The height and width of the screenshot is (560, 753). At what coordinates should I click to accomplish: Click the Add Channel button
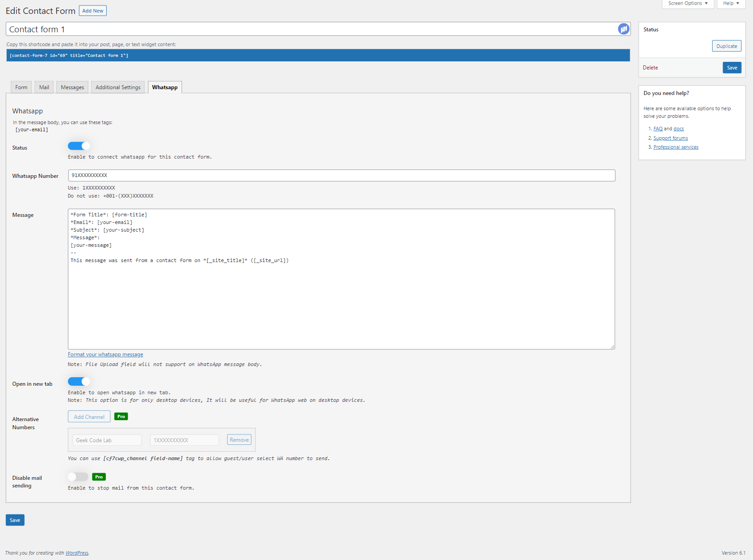point(89,417)
